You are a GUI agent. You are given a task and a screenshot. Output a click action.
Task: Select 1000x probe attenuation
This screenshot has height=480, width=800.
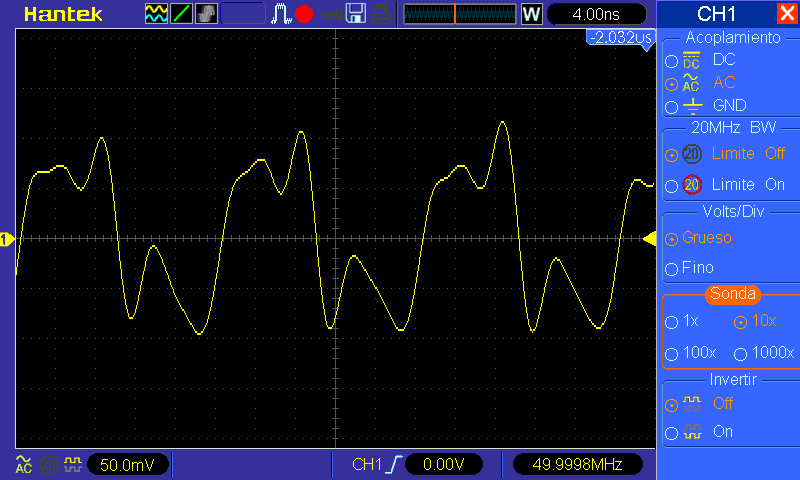(x=740, y=354)
